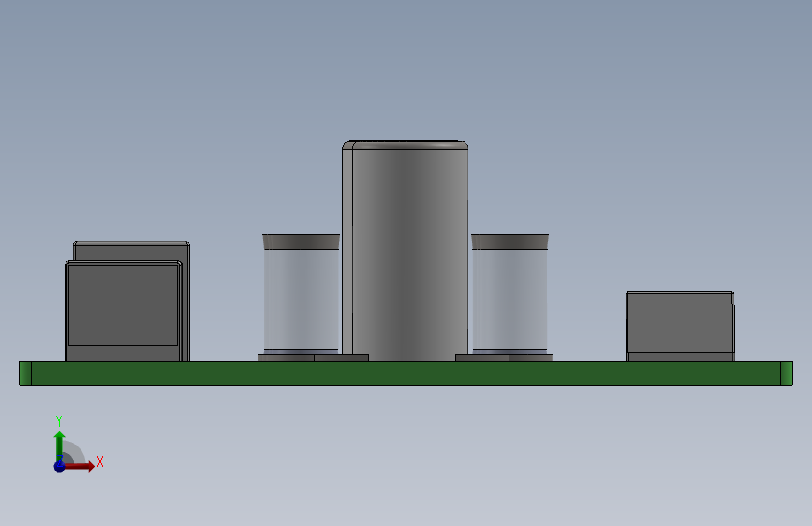812x526 pixels.
Task: Click the blue Z axis ball of the triad
Action: pos(60,466)
